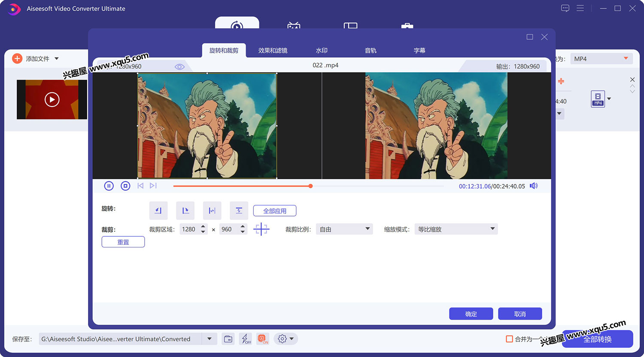Open the Collage tab icon in main window

pos(351,25)
